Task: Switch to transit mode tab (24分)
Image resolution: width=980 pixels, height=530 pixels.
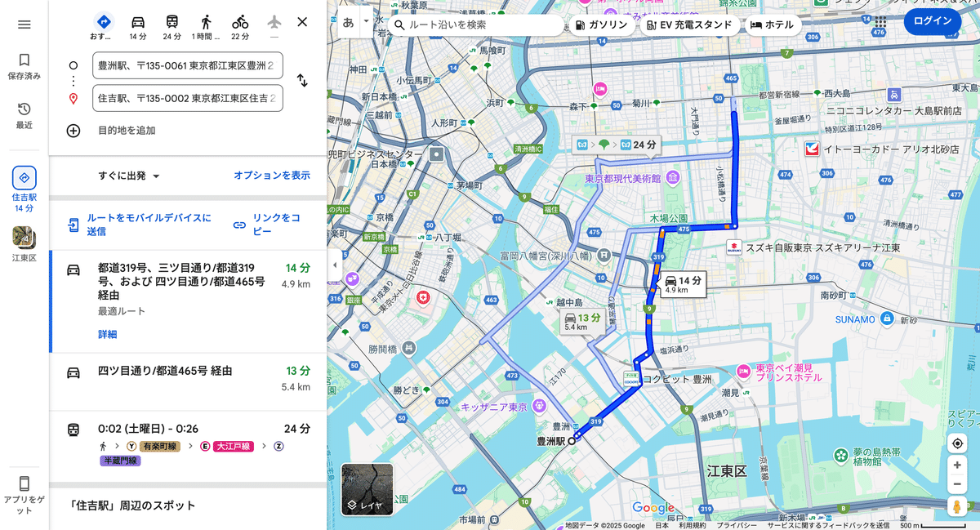Action: coord(171,27)
